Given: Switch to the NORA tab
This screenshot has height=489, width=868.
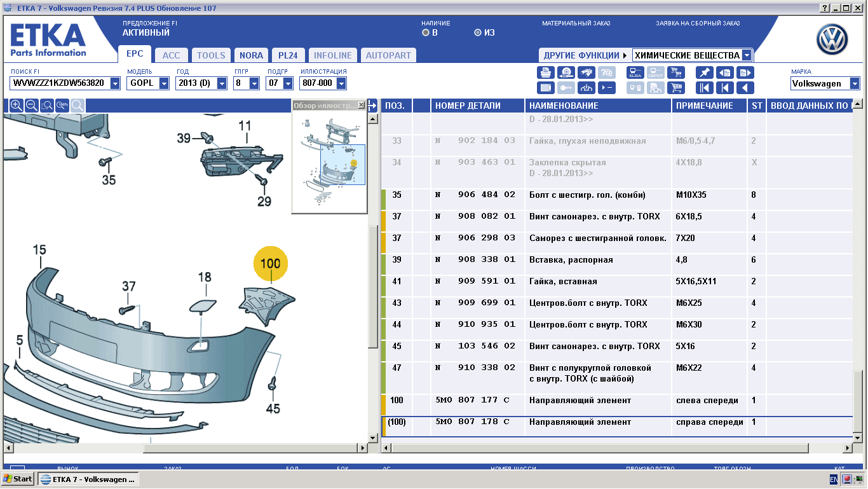Looking at the screenshot, I should coord(251,55).
